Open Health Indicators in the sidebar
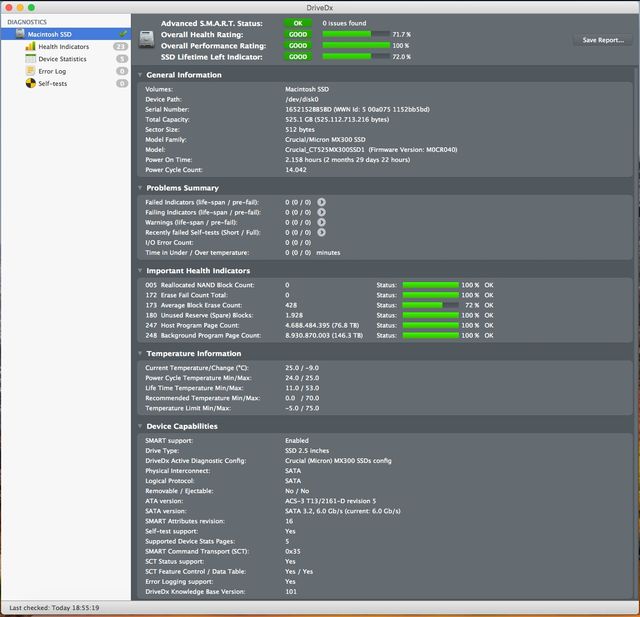 pyautogui.click(x=63, y=47)
